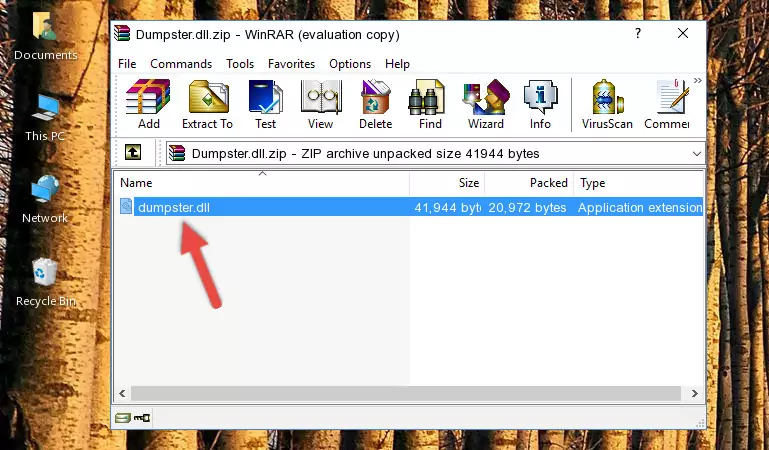The width and height of the screenshot is (769, 450).
Task: Open the View file tool
Action: point(321,104)
